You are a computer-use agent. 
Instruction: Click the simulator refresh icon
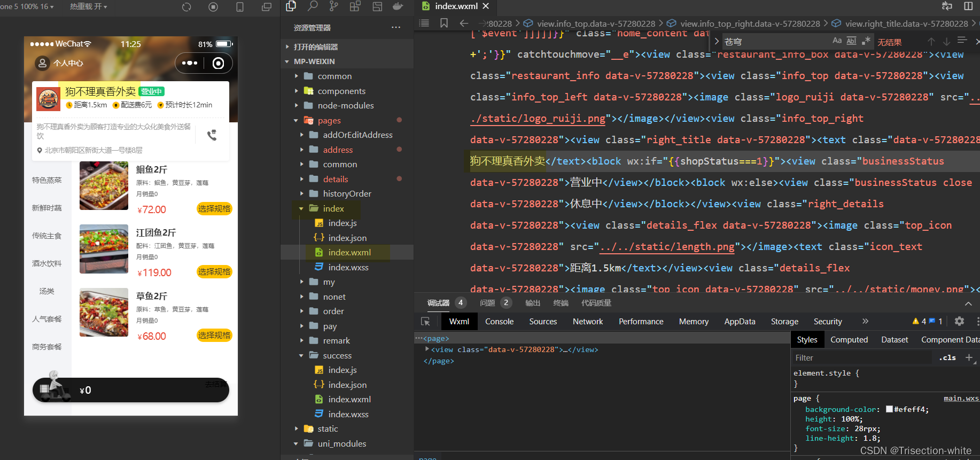coord(186,7)
